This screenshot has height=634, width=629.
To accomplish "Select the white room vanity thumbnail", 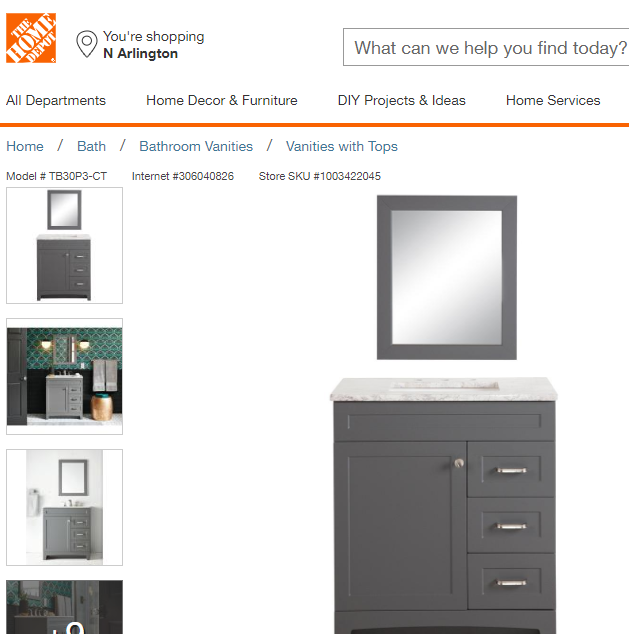I will click(x=64, y=507).
